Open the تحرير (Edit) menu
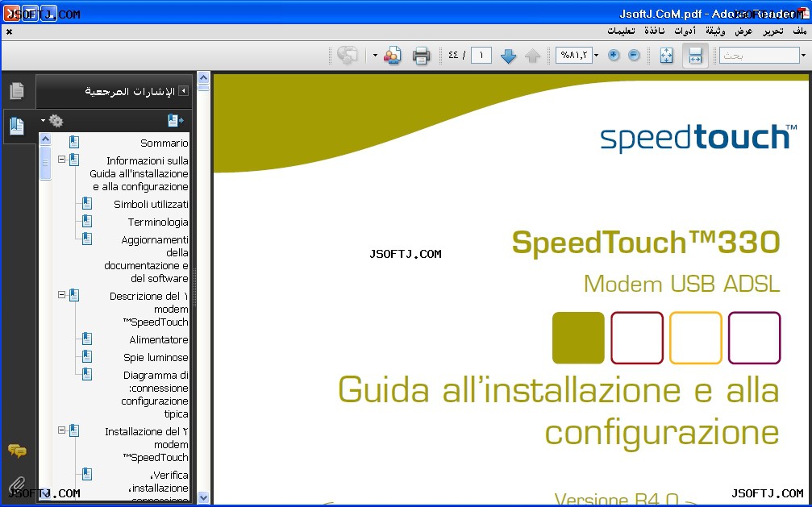This screenshot has width=812, height=507. pos(772,31)
